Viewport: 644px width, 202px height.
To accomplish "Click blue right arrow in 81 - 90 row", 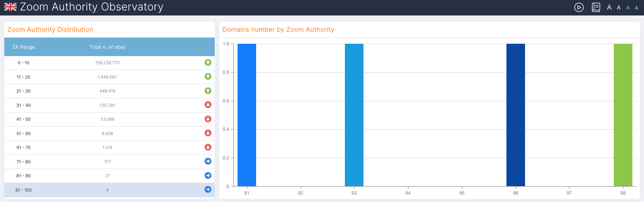I will point(208,175).
